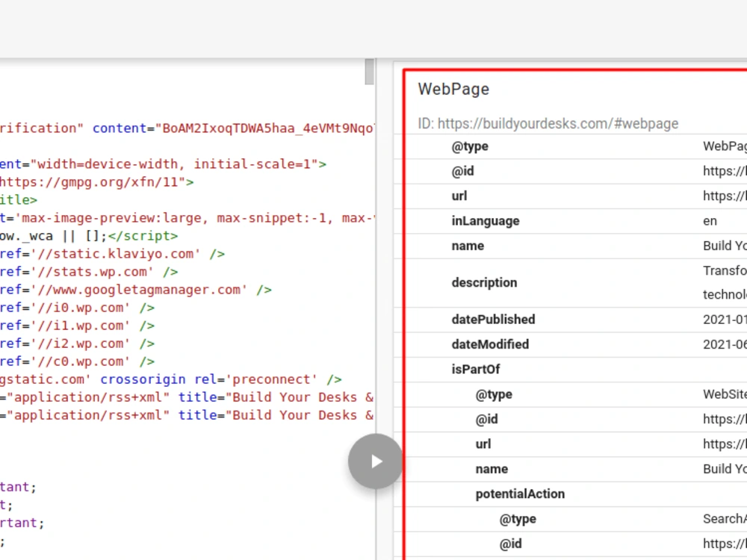
Task: Click the description property label
Action: point(484,282)
